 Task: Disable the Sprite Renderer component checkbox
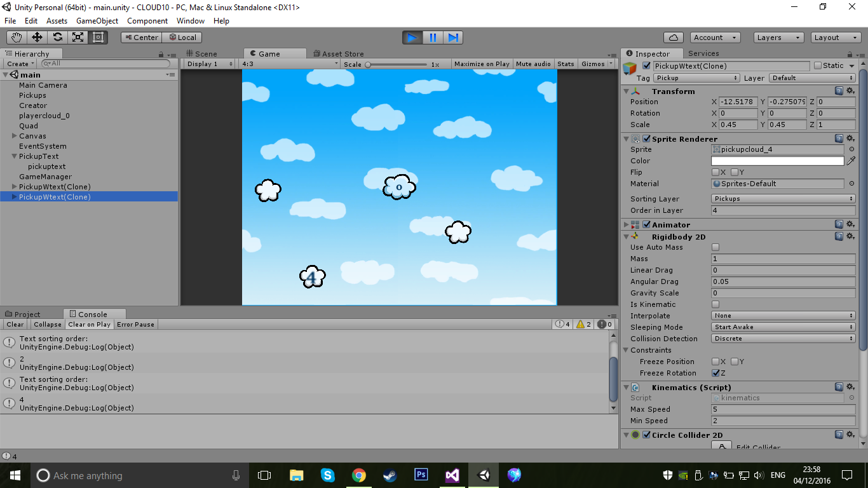point(647,139)
